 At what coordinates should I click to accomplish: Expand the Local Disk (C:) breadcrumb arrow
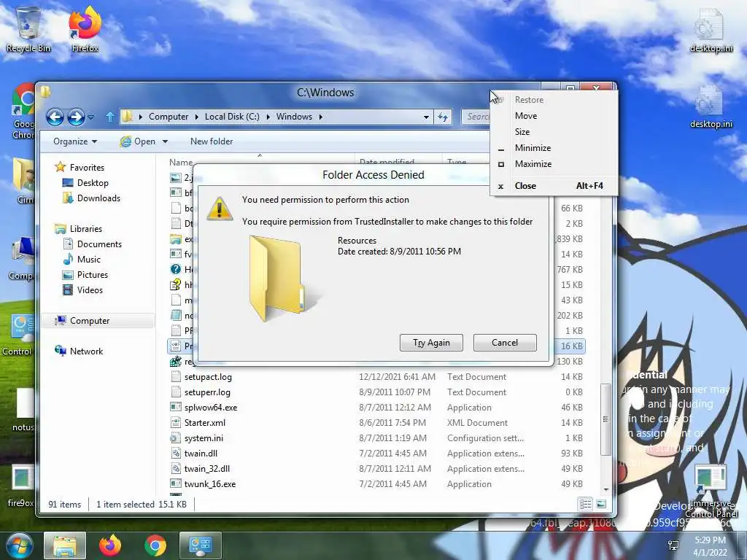(268, 117)
